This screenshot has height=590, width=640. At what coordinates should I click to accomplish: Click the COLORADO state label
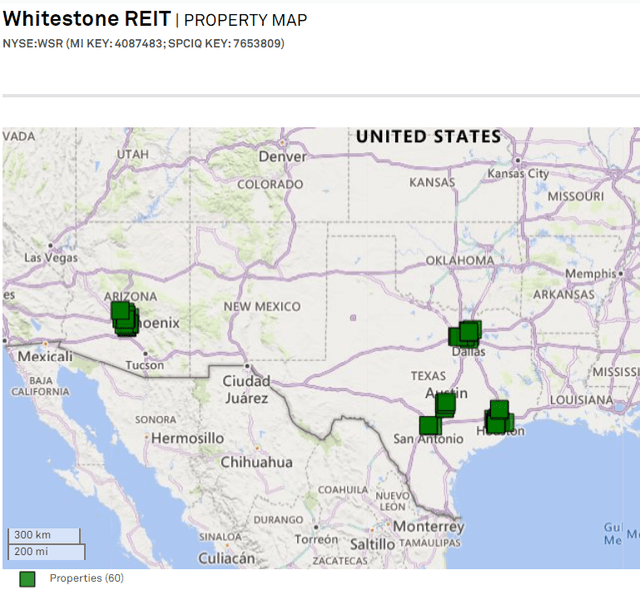[x=270, y=184]
